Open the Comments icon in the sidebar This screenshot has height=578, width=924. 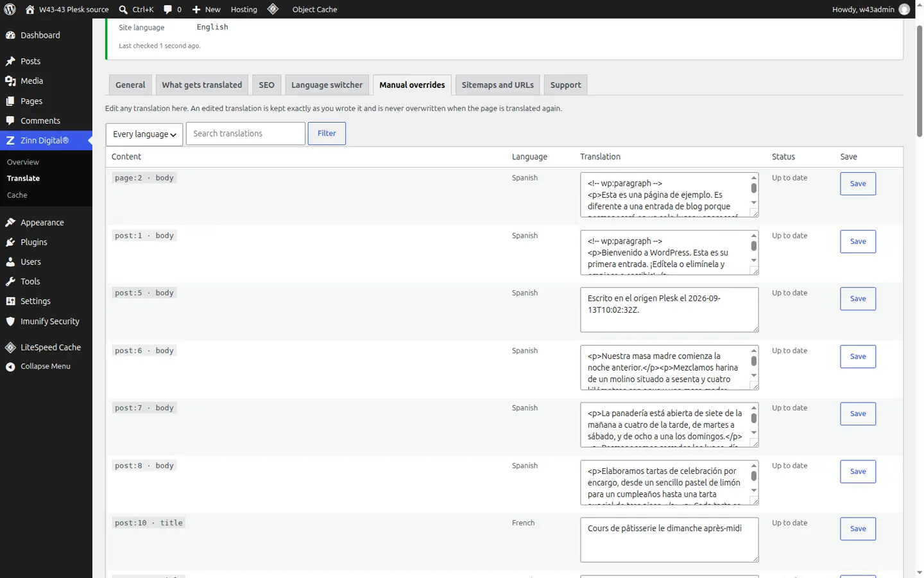(x=10, y=121)
